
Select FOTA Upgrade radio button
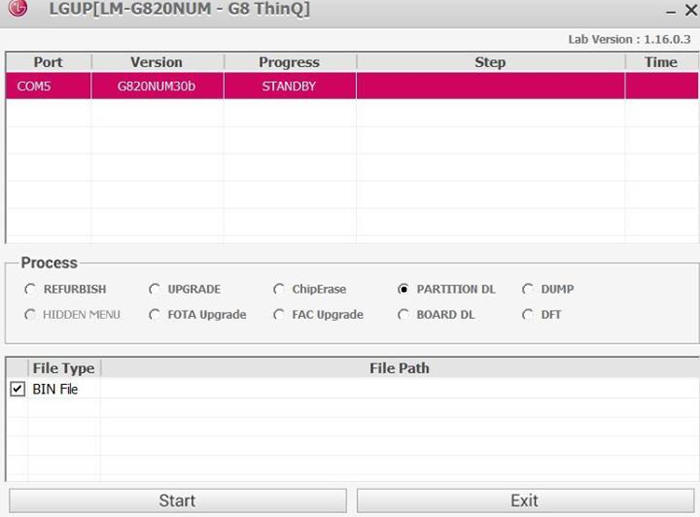pos(155,314)
